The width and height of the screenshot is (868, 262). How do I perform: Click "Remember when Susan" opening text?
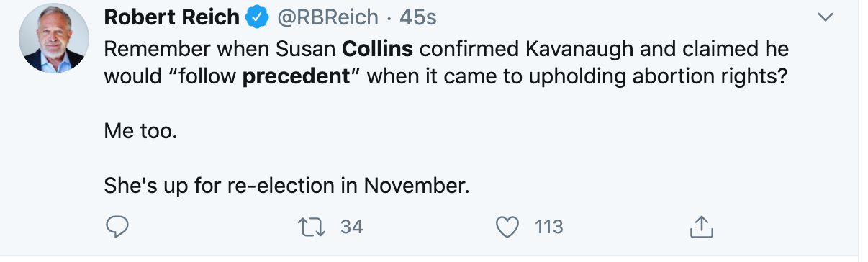[220, 50]
